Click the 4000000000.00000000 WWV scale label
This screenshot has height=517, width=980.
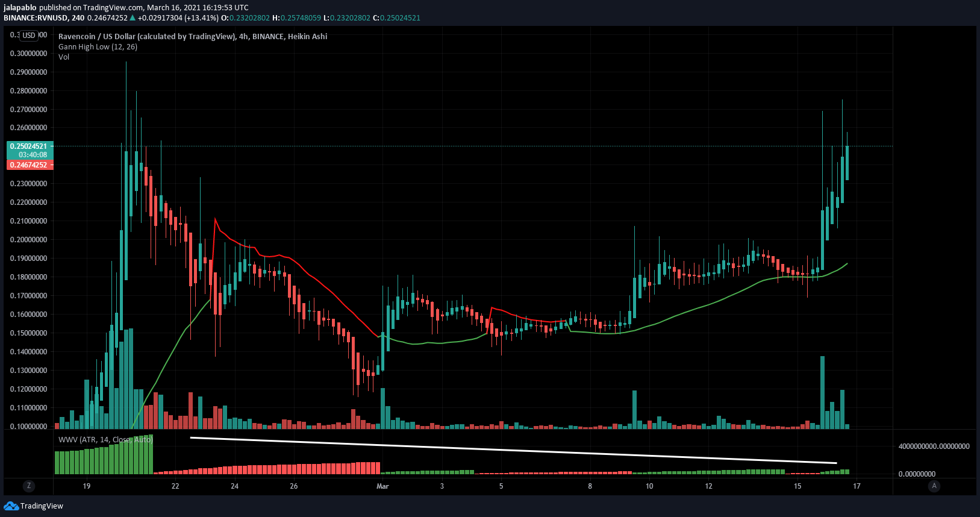pos(934,446)
